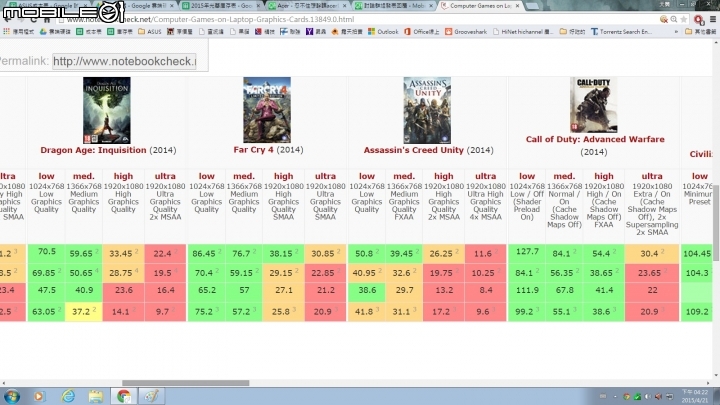
Task: Open the Paint app on taskbar
Action: point(152,396)
